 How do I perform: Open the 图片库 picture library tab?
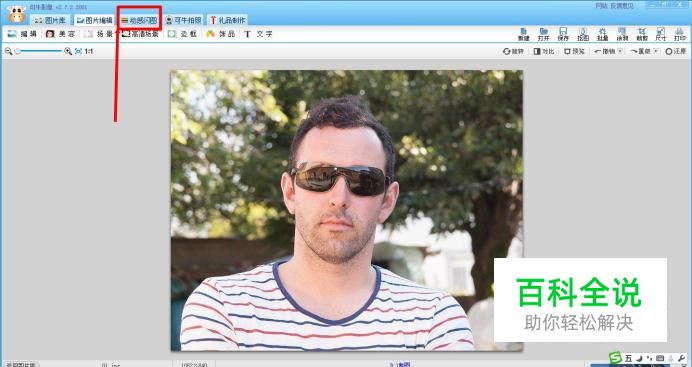pos(50,20)
